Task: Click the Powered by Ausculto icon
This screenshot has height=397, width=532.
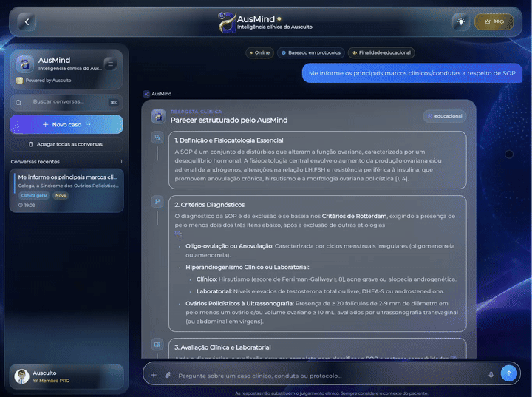Action: pos(20,81)
